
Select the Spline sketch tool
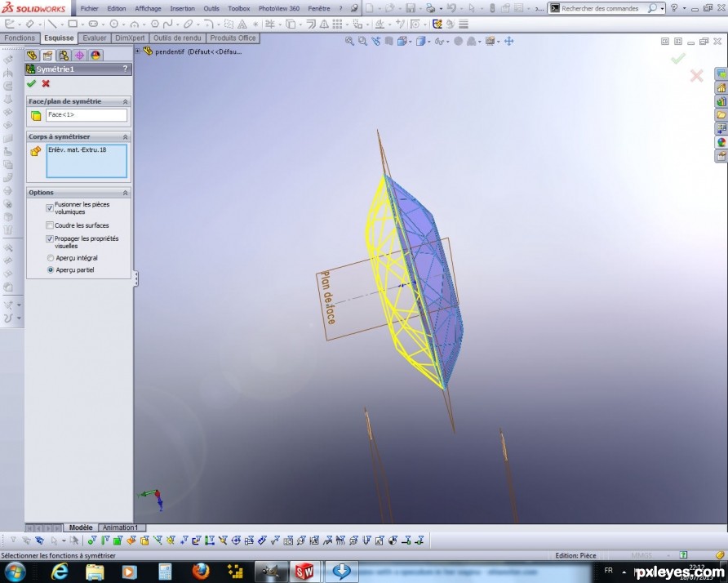(167, 24)
